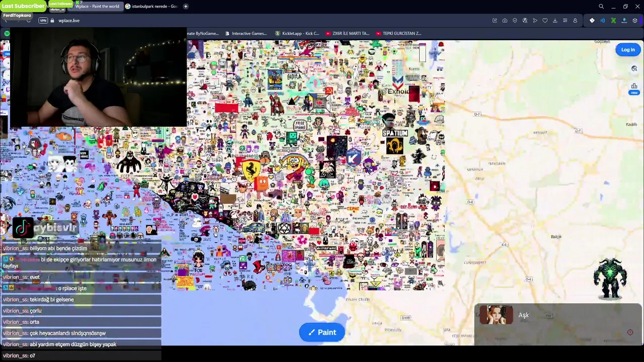Open the ZX6R İLE MARTI TA... bookmark

point(347,34)
